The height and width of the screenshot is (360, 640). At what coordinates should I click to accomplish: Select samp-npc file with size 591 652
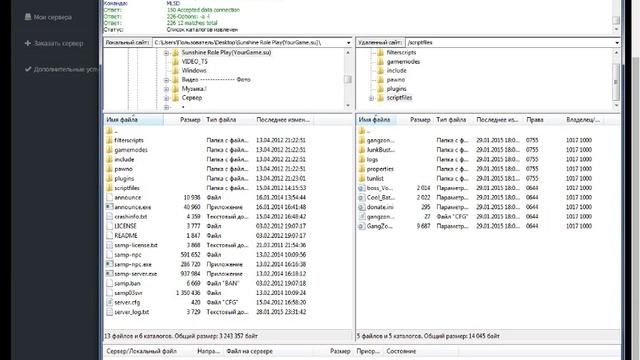point(128,255)
